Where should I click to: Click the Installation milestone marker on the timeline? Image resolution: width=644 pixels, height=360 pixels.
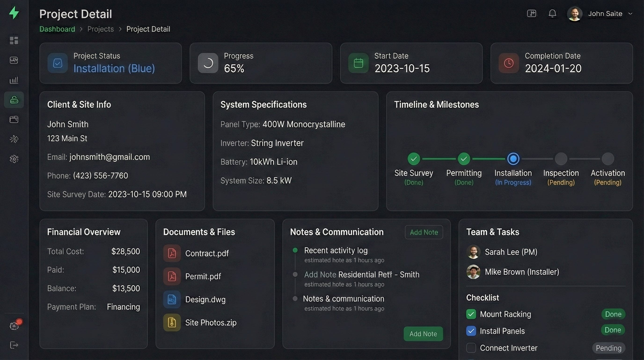[x=513, y=158]
